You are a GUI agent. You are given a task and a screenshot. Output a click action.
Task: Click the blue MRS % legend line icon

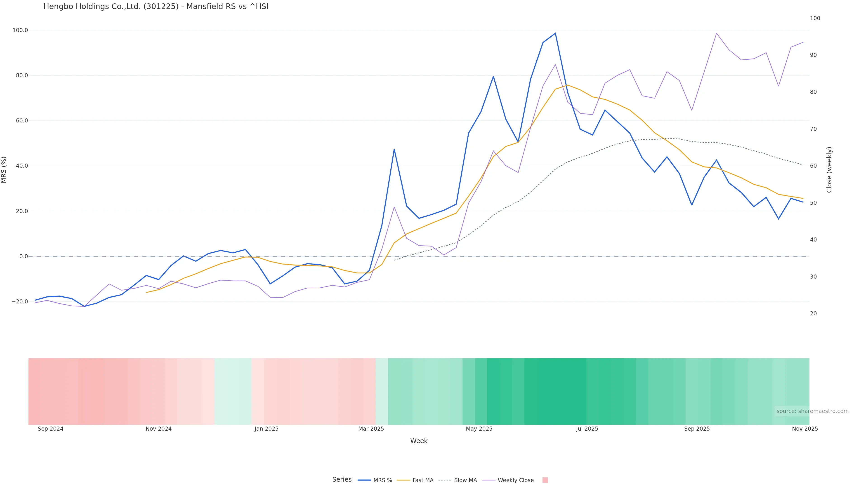point(364,480)
